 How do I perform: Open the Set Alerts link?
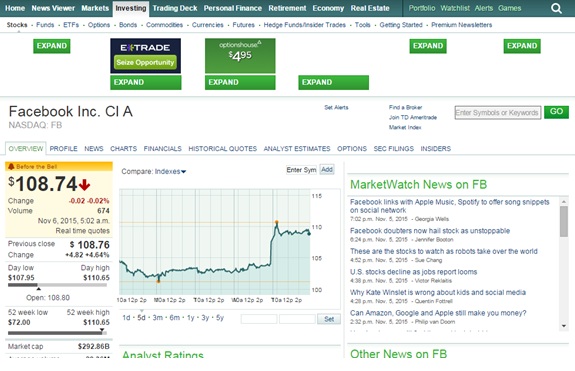coord(336,107)
